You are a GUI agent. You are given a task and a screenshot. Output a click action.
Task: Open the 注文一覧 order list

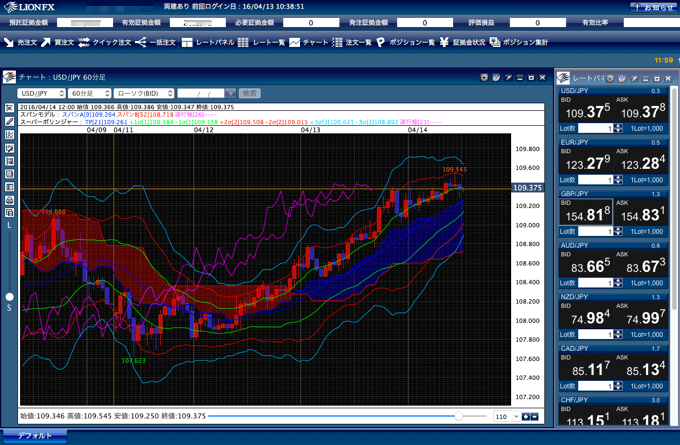pyautogui.click(x=352, y=42)
